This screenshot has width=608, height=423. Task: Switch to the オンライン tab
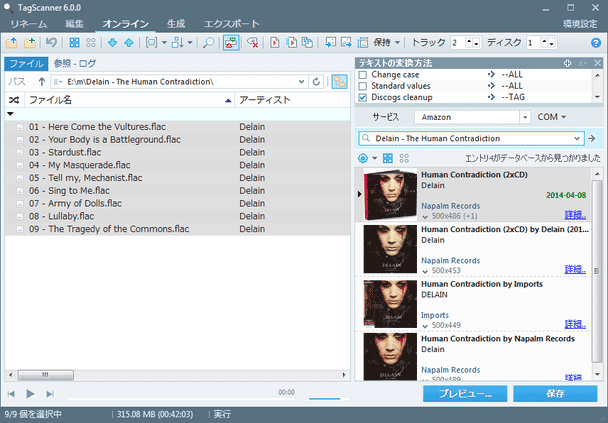[126, 24]
